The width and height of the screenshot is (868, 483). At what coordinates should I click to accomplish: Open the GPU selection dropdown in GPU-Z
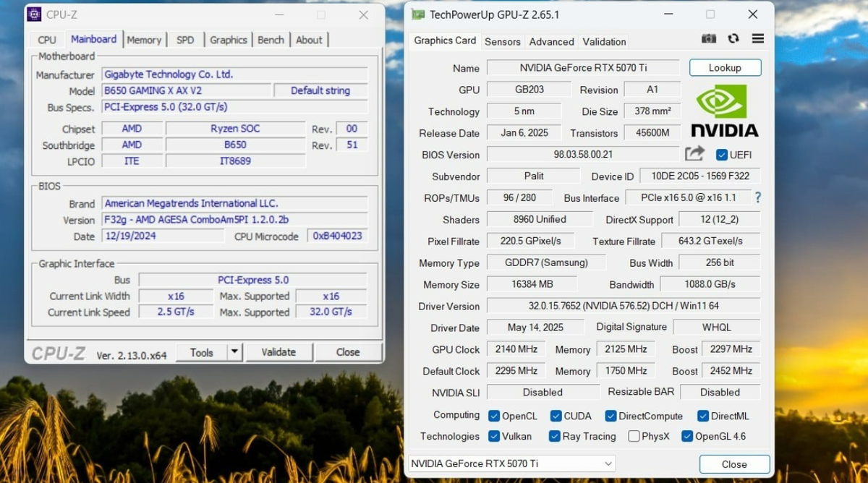(511, 463)
